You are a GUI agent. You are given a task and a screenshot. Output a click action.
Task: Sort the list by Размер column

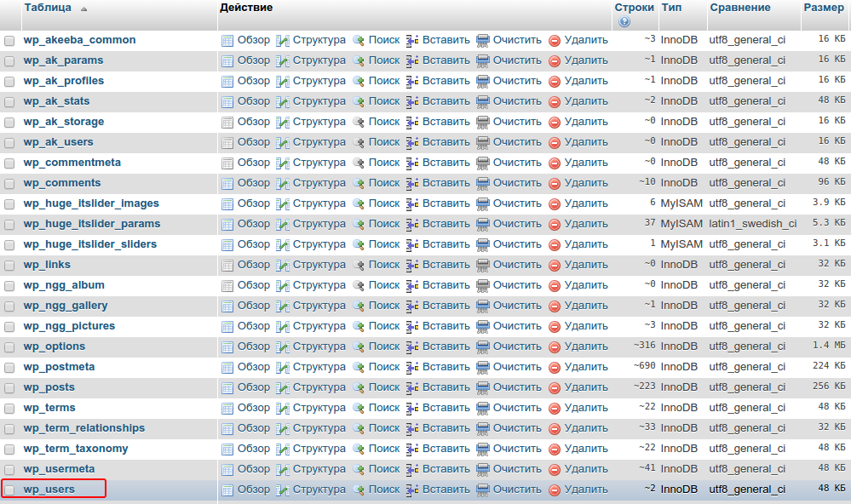click(x=824, y=8)
